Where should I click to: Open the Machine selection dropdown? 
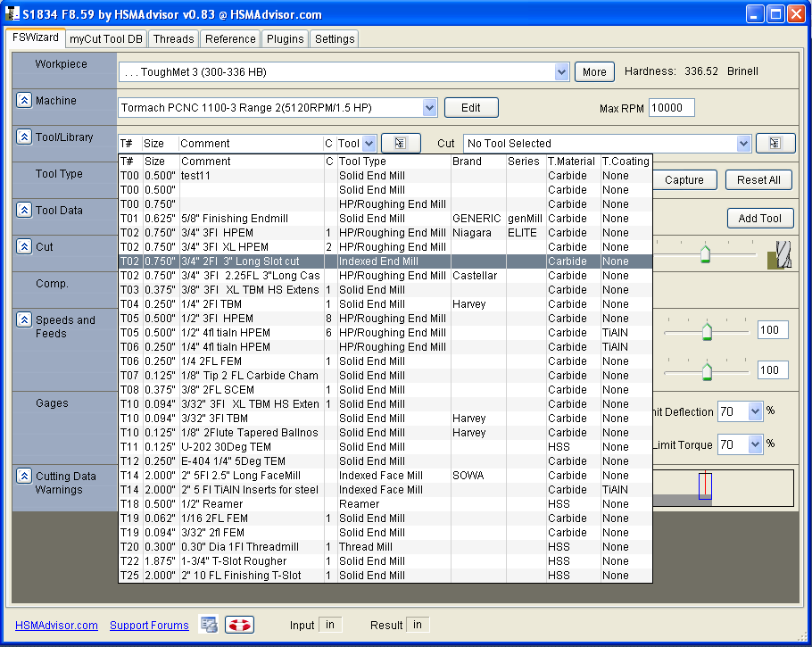click(429, 108)
